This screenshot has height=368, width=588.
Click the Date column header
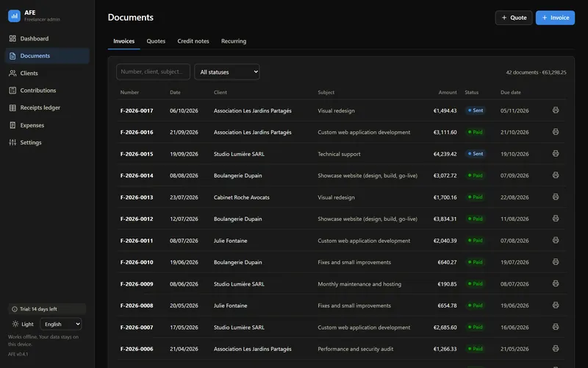click(175, 93)
